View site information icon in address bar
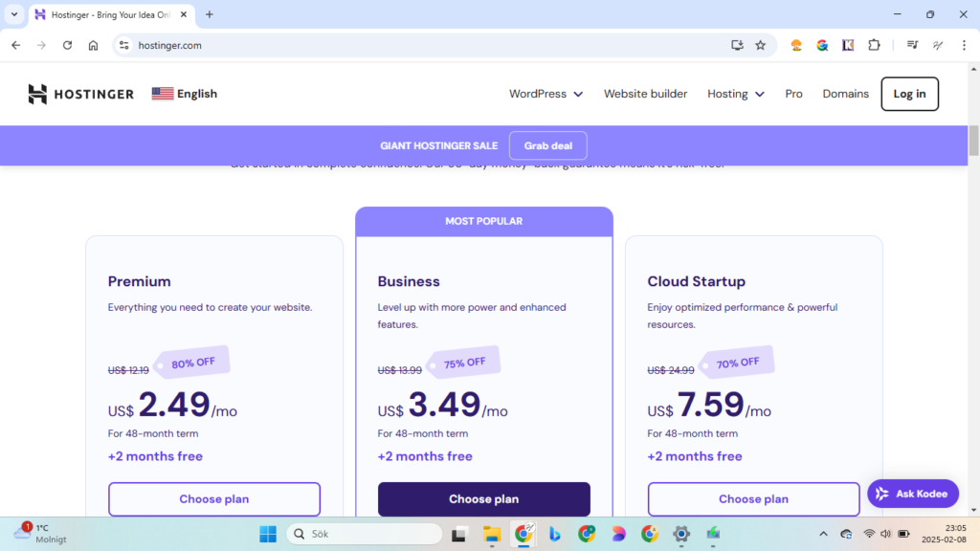 click(x=123, y=45)
